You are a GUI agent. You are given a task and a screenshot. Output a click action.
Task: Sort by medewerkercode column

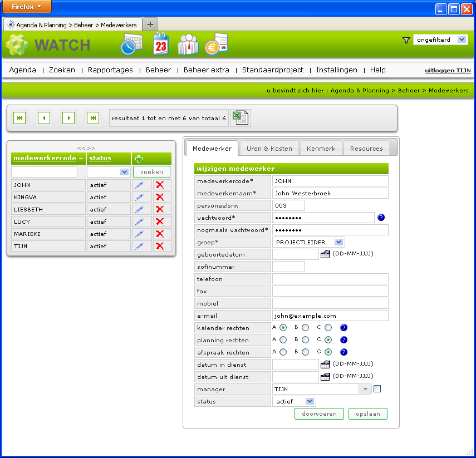coord(45,158)
